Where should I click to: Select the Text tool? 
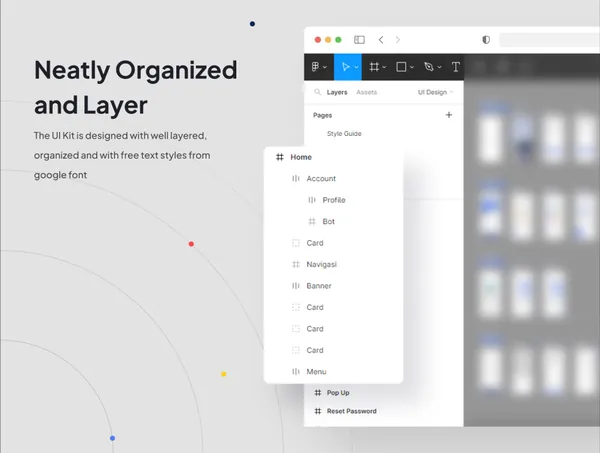(456, 67)
